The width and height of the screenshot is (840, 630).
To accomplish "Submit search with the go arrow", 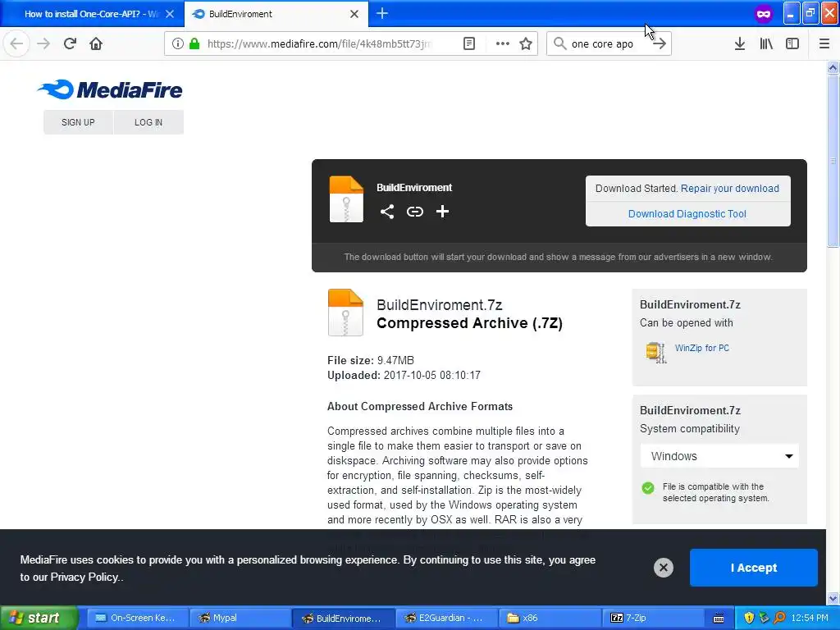I will coord(660,43).
